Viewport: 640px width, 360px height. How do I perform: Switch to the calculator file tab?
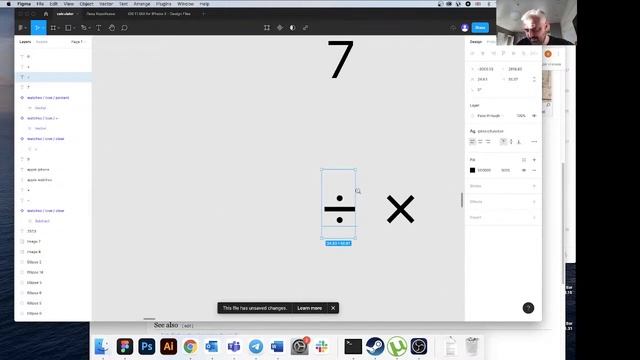click(x=65, y=14)
